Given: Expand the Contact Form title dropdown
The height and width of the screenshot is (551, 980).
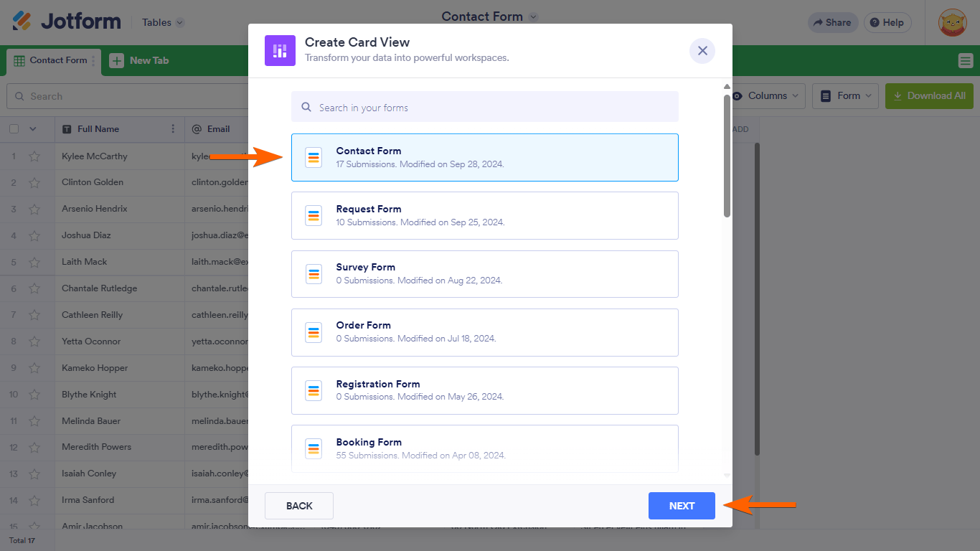Looking at the screenshot, I should 533,17.
